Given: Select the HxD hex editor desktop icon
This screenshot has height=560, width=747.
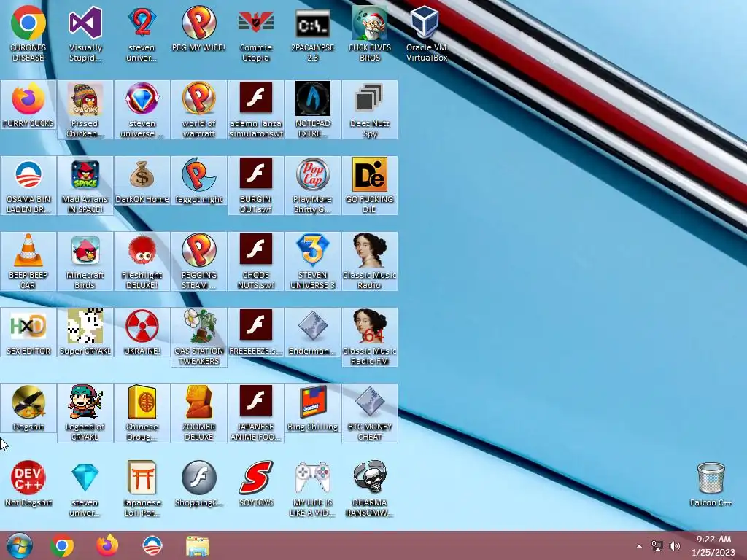Looking at the screenshot, I should pos(28,332).
